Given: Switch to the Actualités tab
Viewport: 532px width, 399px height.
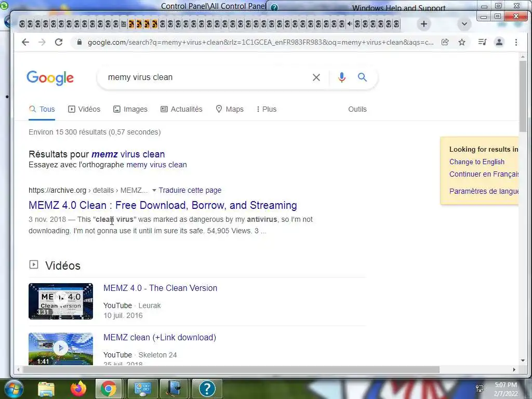Looking at the screenshot, I should [x=181, y=109].
